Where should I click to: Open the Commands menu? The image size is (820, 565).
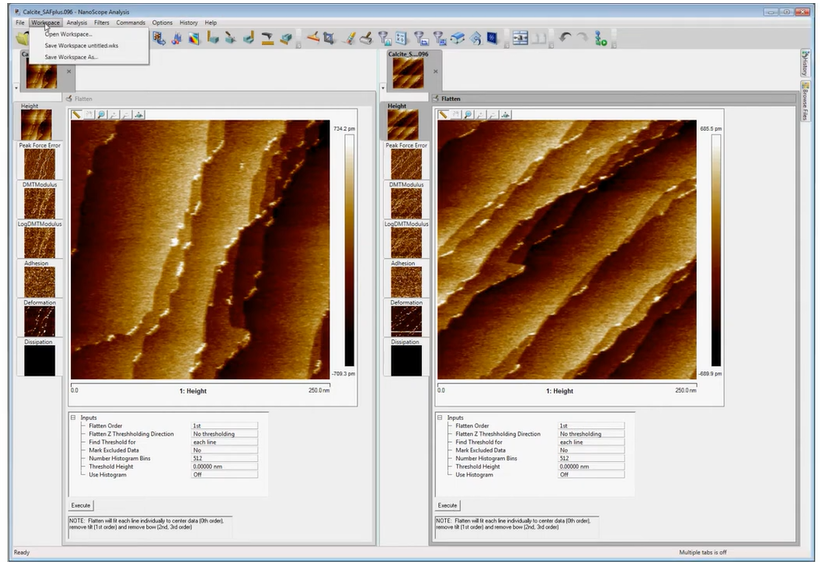pos(131,22)
